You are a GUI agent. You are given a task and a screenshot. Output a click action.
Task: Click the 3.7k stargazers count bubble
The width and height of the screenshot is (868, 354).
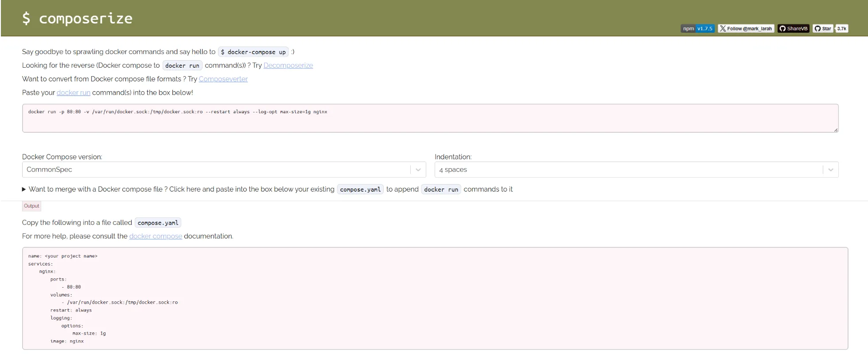click(x=841, y=29)
